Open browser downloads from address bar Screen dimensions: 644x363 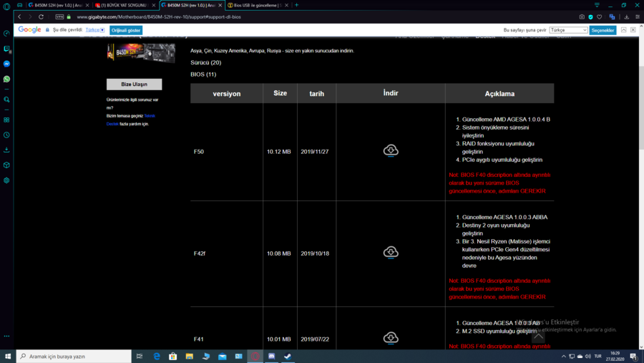point(626,17)
